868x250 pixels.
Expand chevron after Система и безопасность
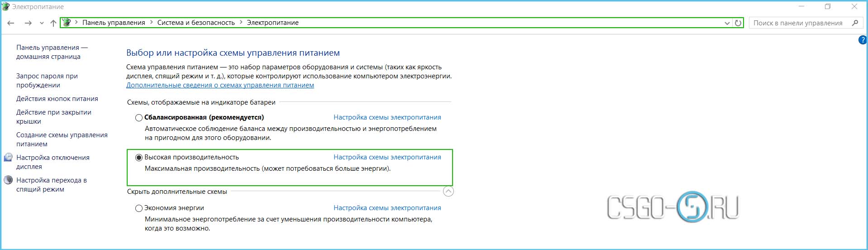pyautogui.click(x=241, y=22)
